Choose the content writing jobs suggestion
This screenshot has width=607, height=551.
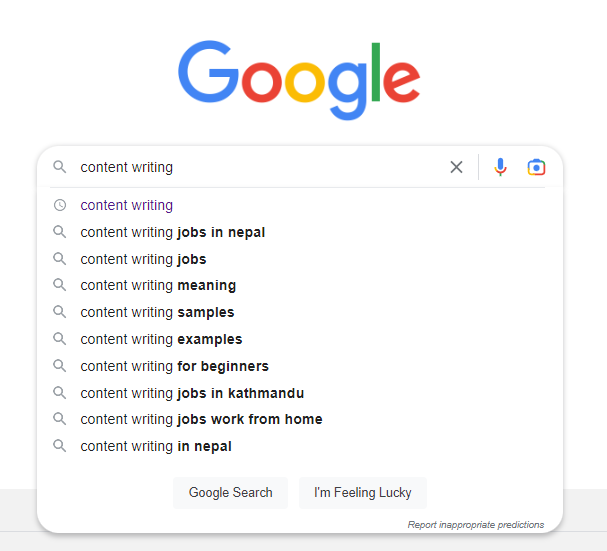click(x=300, y=259)
